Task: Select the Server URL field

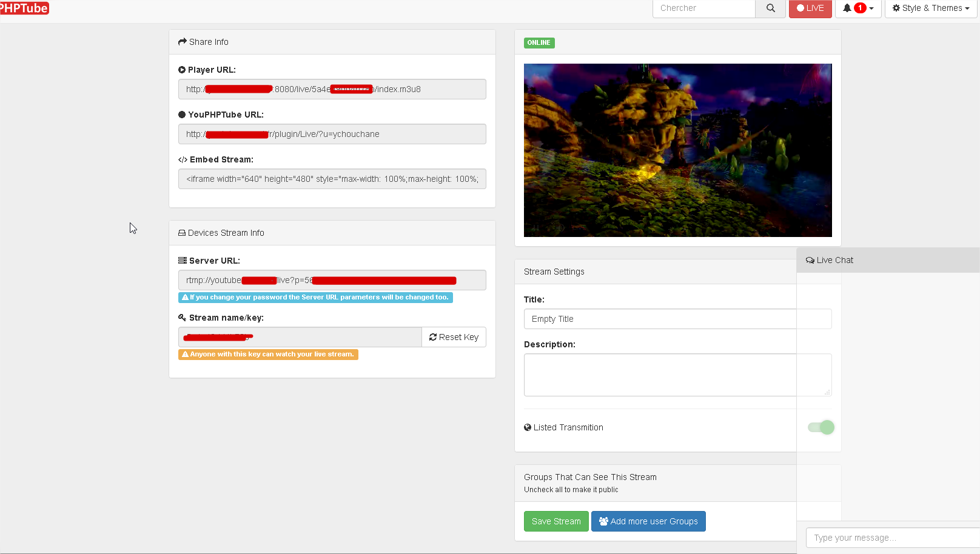Action: point(332,280)
